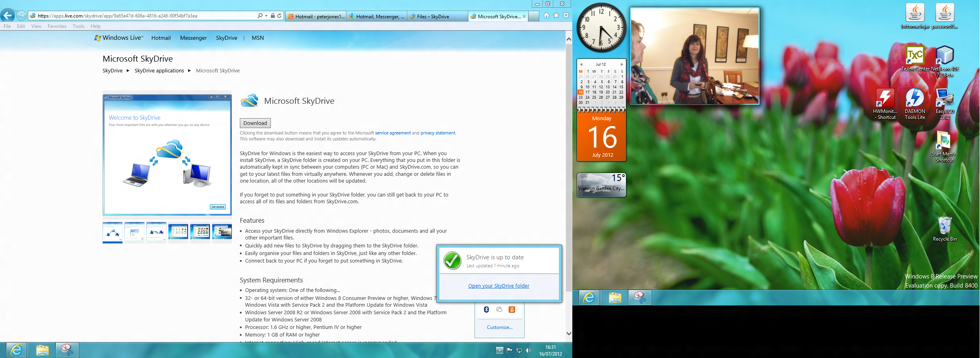Screen dimensions: 980x358
Task: Open Start Menu - Shortcut desktop icon
Action: pos(945,146)
